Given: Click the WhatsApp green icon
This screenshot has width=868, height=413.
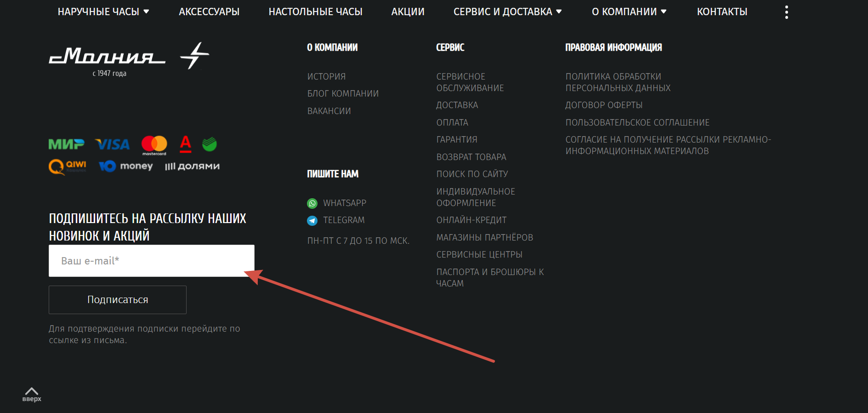Looking at the screenshot, I should [312, 203].
